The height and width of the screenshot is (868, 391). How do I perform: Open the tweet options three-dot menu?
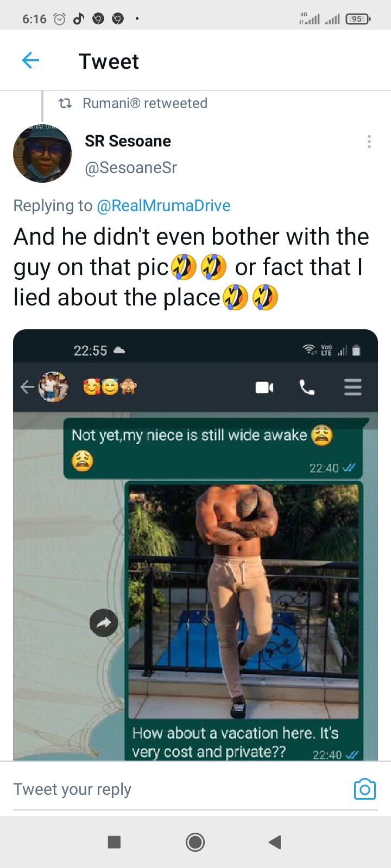tap(369, 142)
